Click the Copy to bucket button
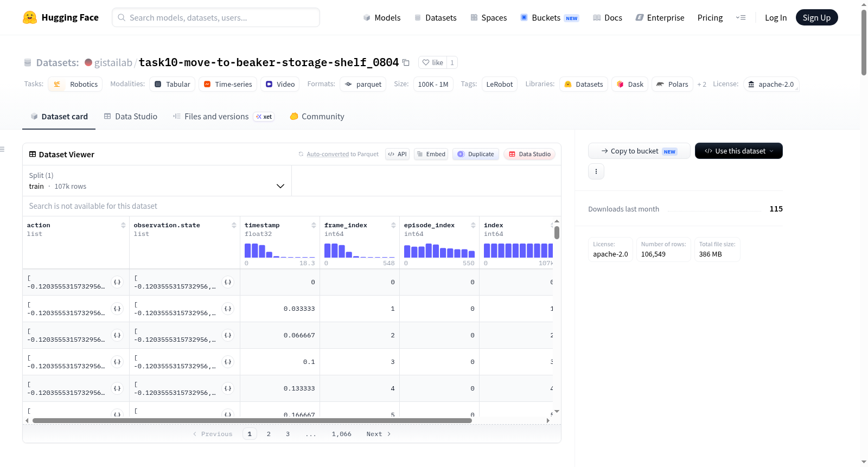Screen dimensions: 868x467 (639, 151)
